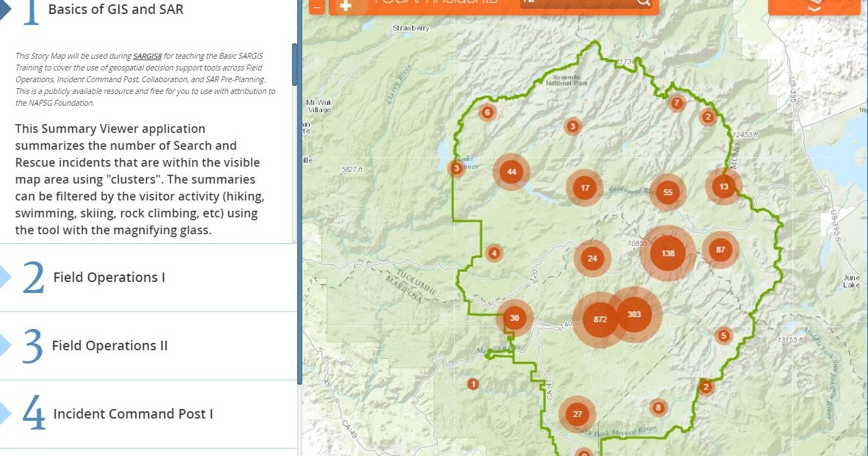
Task: Select the 44 incident cluster marker
Action: click(x=511, y=171)
